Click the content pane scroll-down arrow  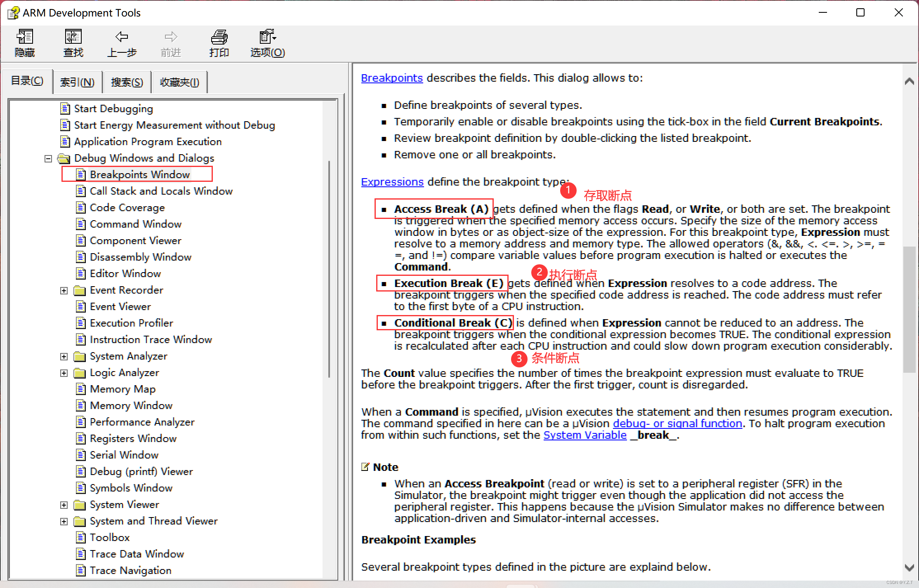tap(909, 567)
